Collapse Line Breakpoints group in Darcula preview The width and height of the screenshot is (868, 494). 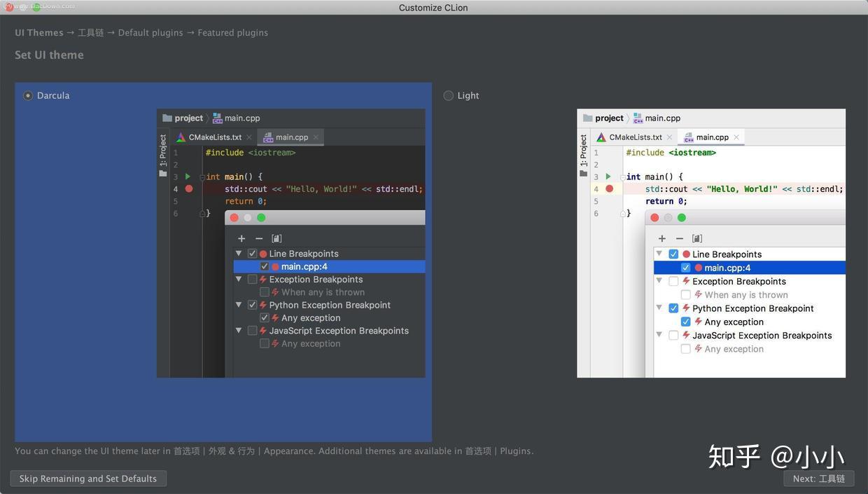239,254
